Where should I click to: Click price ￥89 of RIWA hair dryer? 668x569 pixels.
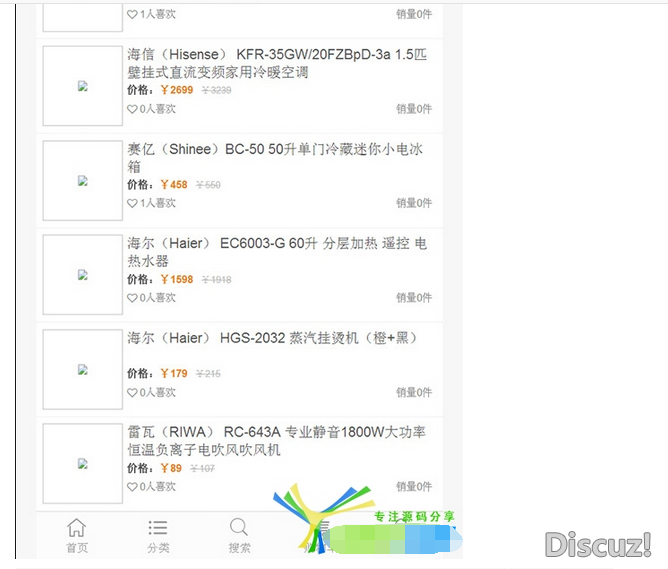click(171, 468)
